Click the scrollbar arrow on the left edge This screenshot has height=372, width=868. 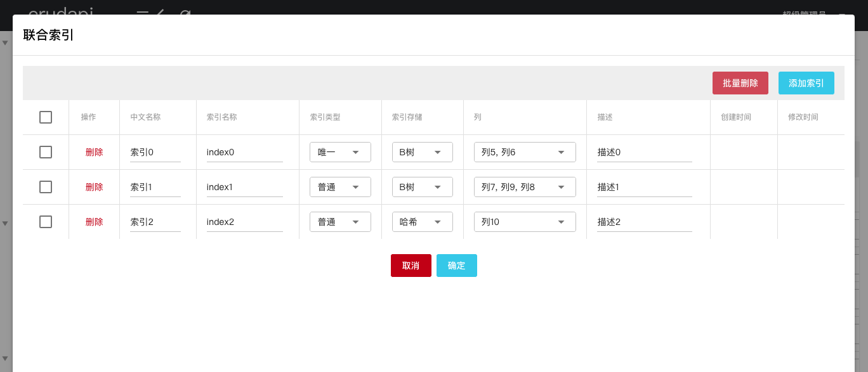coord(5,43)
